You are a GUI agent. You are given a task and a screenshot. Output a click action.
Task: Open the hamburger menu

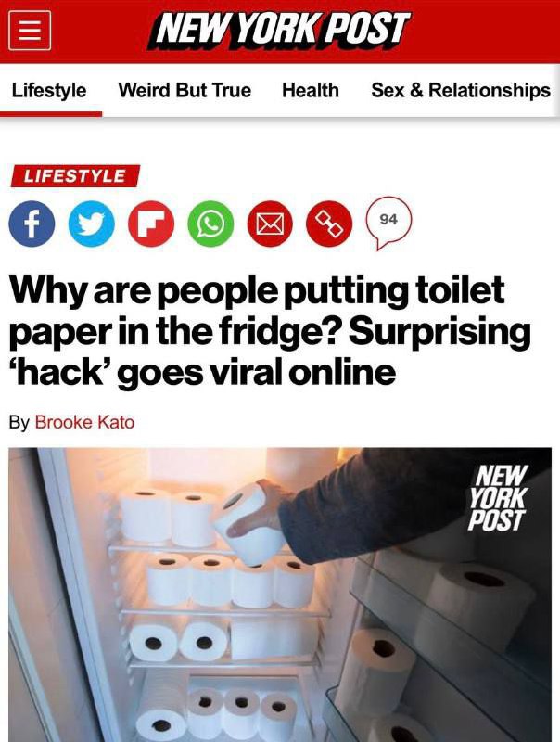(30, 31)
